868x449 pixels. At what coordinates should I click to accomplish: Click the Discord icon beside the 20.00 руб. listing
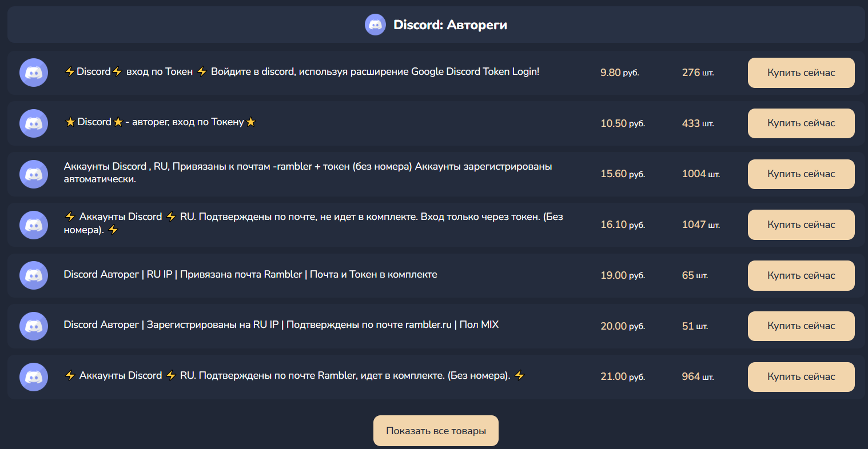click(x=34, y=326)
